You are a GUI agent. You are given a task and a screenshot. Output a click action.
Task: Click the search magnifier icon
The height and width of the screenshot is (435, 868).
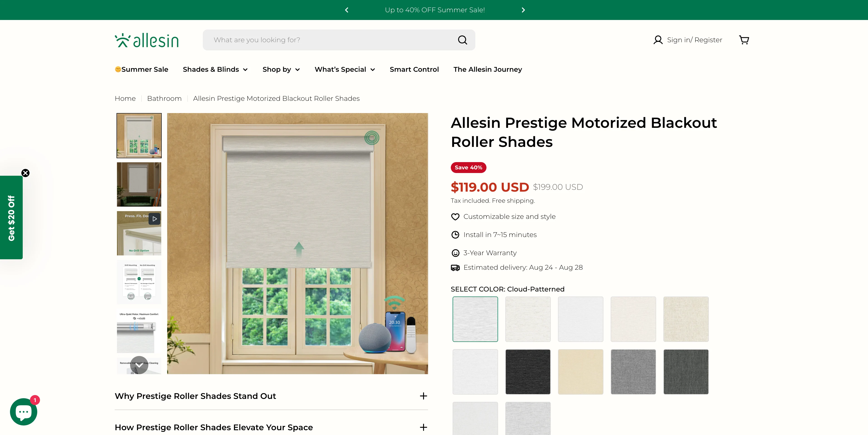click(x=462, y=40)
